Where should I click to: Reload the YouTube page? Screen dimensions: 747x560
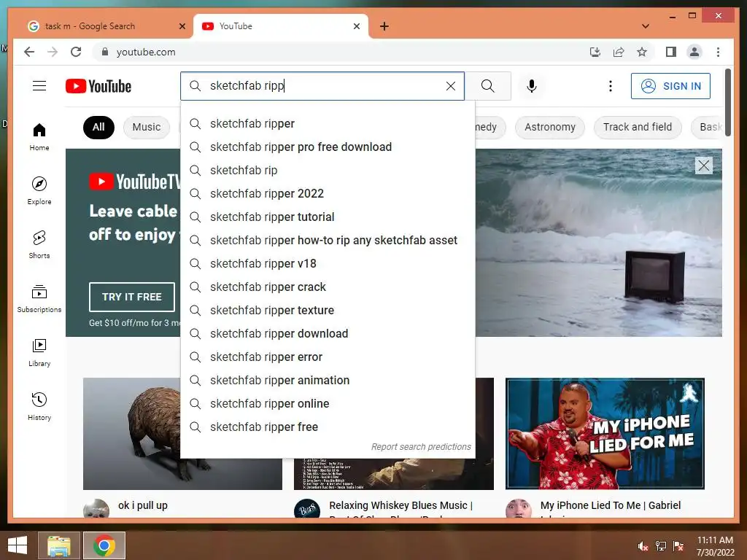(x=76, y=52)
